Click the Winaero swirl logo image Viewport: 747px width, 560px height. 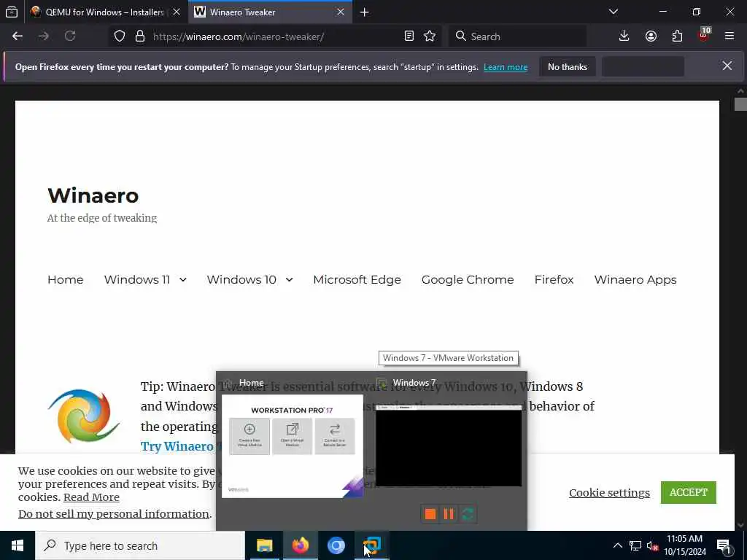[83, 416]
